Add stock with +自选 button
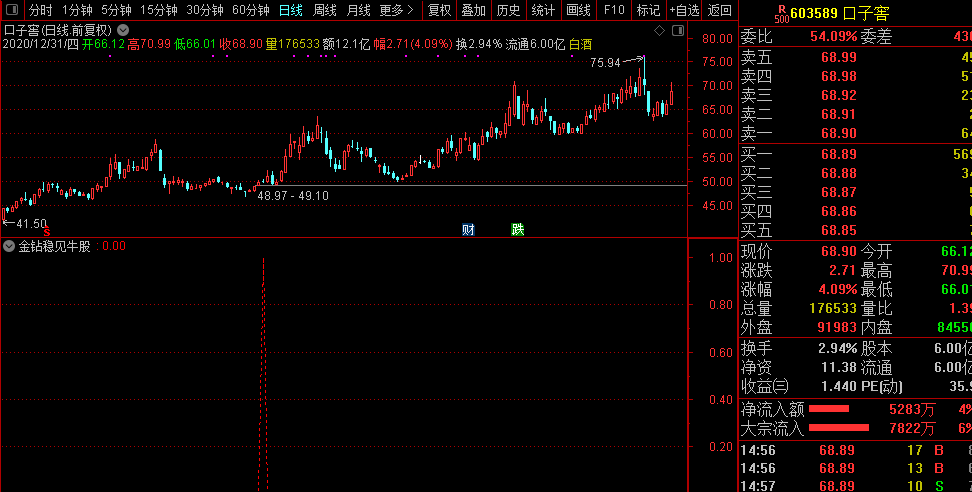The width and height of the screenshot is (972, 492). coord(684,10)
